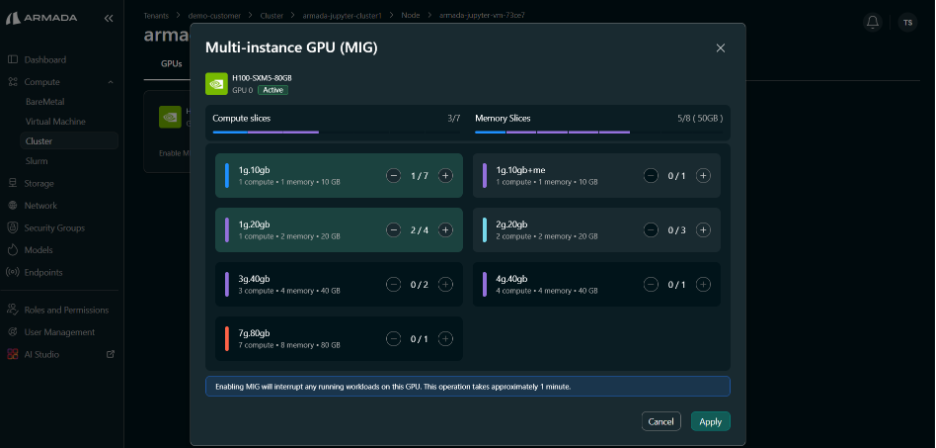
Task: Click the 7g.80gb profile card
Action: pos(339,339)
